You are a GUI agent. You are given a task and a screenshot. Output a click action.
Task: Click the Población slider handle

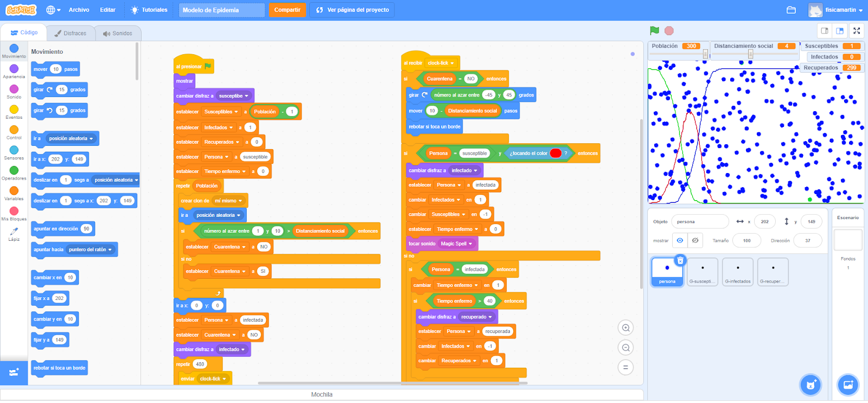pos(705,54)
